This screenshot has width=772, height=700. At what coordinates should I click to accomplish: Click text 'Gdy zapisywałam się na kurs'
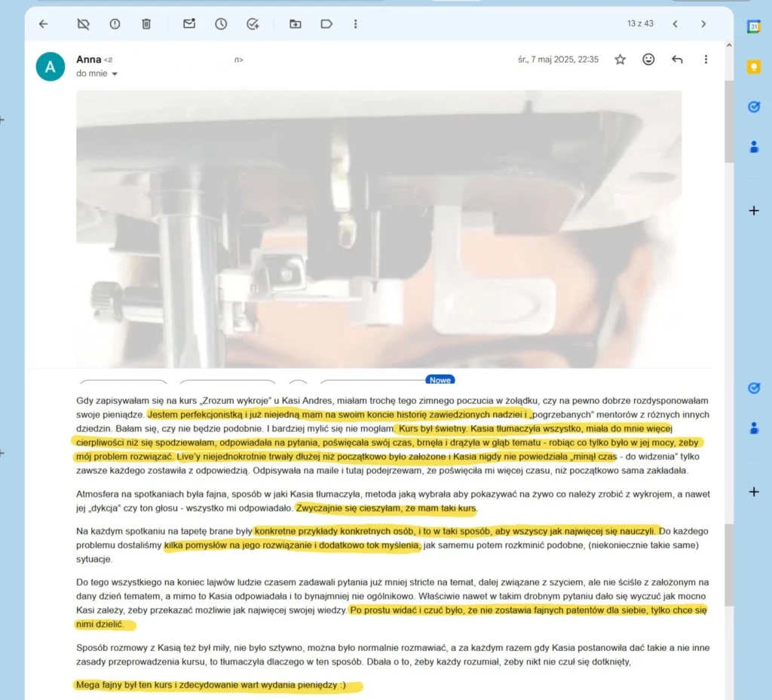136,401
